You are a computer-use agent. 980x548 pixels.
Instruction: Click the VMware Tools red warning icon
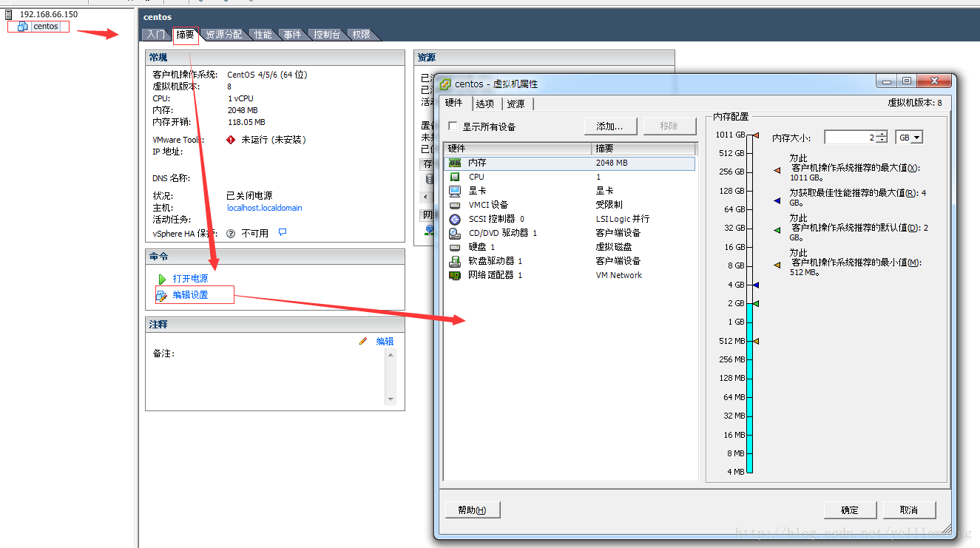tap(231, 140)
